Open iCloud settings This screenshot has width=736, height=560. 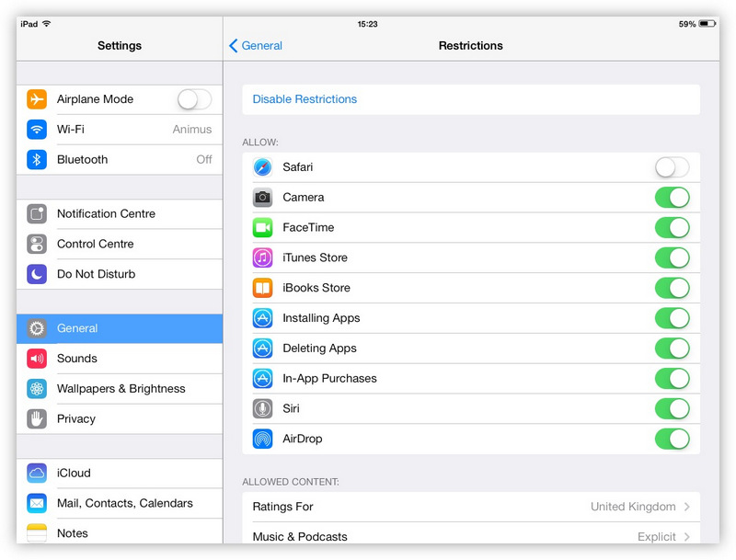pos(120,473)
